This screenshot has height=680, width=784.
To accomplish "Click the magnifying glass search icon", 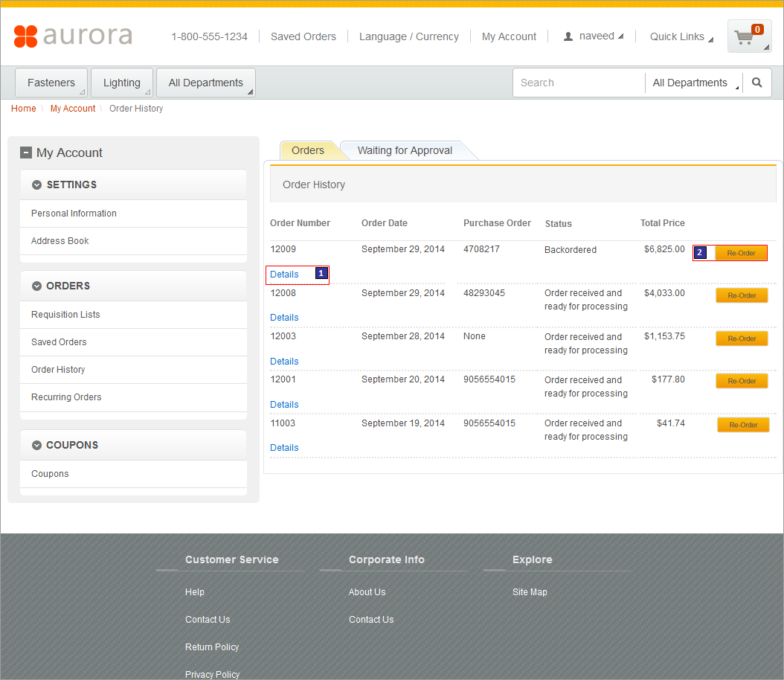I will (756, 83).
